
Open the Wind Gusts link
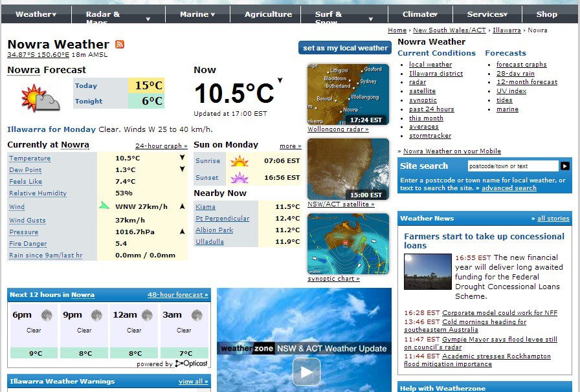click(27, 221)
